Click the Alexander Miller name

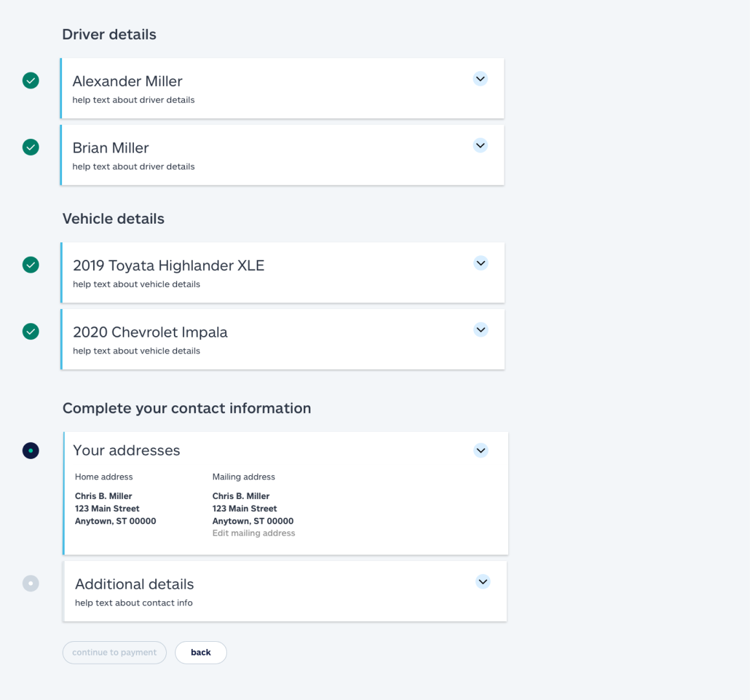pyautogui.click(x=127, y=81)
